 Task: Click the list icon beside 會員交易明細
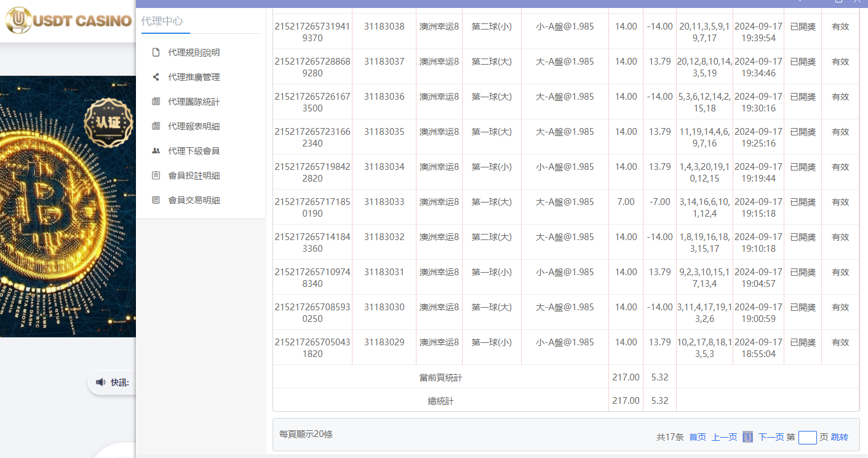[x=156, y=200]
